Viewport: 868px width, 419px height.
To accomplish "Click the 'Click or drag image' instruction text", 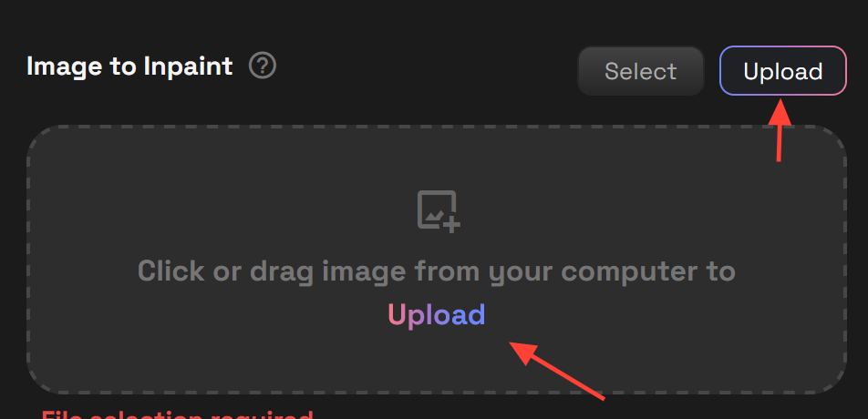I will pyautogui.click(x=437, y=271).
